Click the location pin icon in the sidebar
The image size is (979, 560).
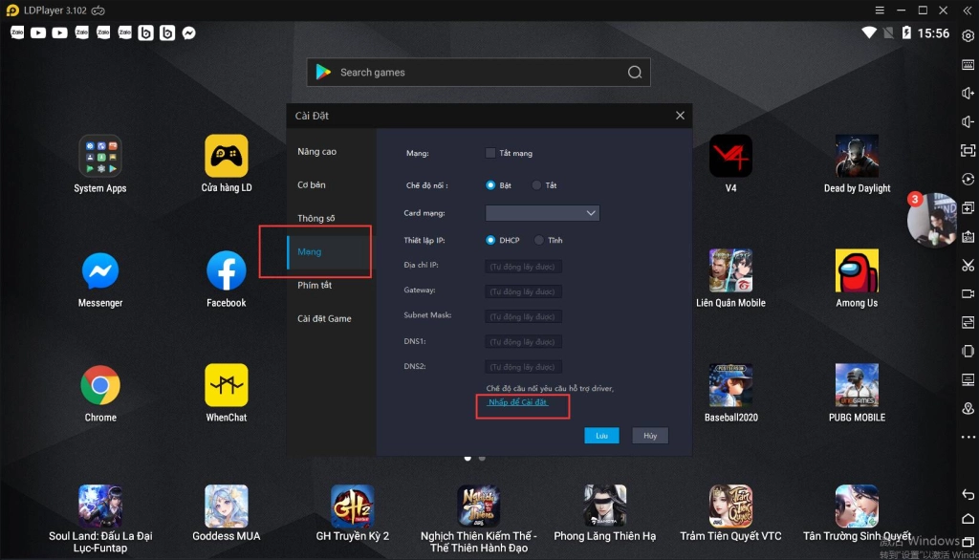968,409
